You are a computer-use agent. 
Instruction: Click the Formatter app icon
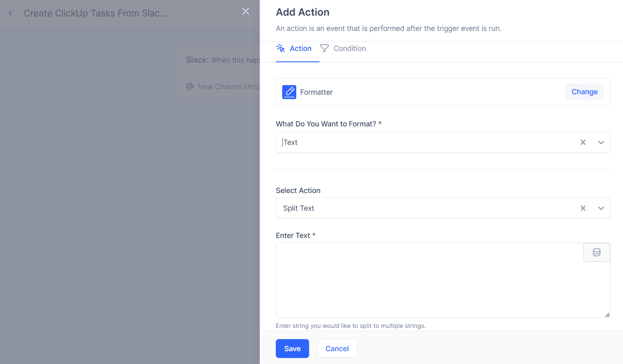pos(289,92)
